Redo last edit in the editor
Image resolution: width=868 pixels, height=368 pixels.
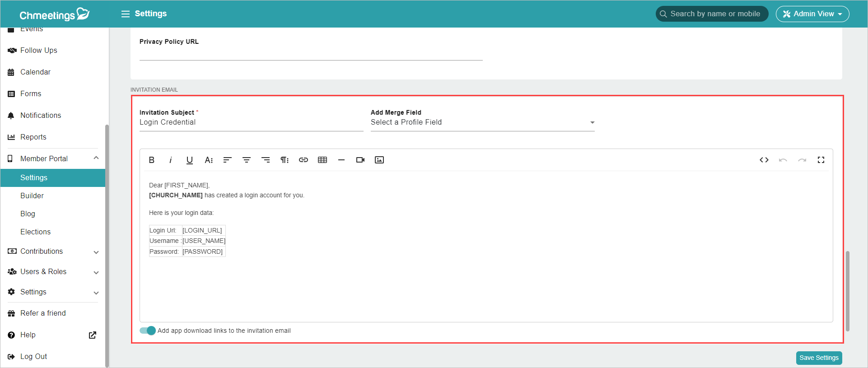[x=802, y=160]
